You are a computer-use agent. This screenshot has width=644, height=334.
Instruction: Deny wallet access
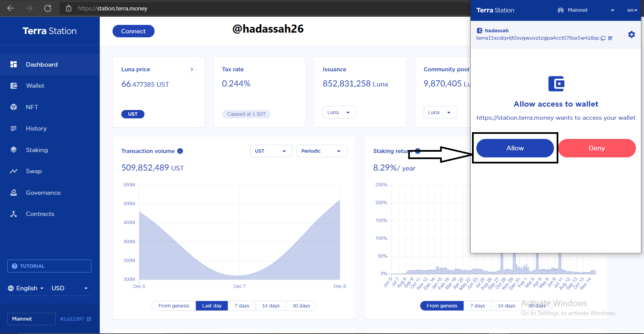click(597, 148)
